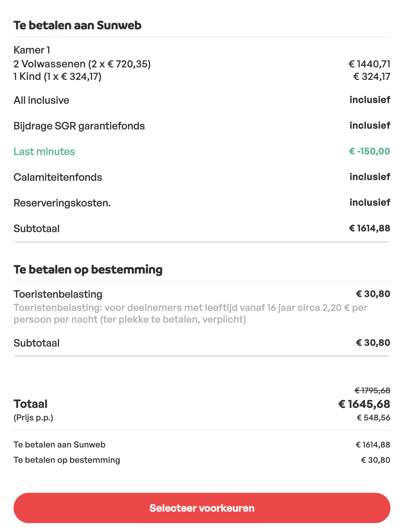
Task: Select the All inclusive row label
Action: point(41,100)
